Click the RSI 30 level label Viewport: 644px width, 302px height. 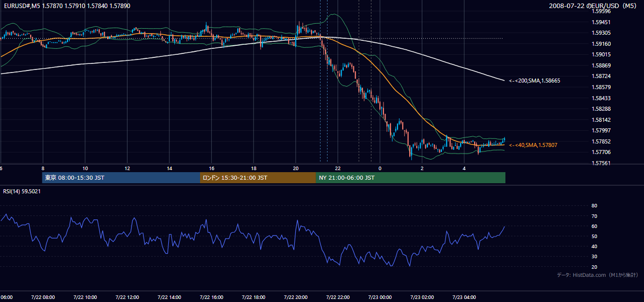[x=594, y=257]
